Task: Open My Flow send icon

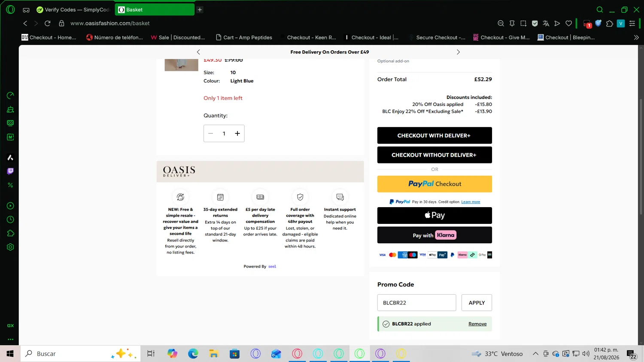Action: 557,24
